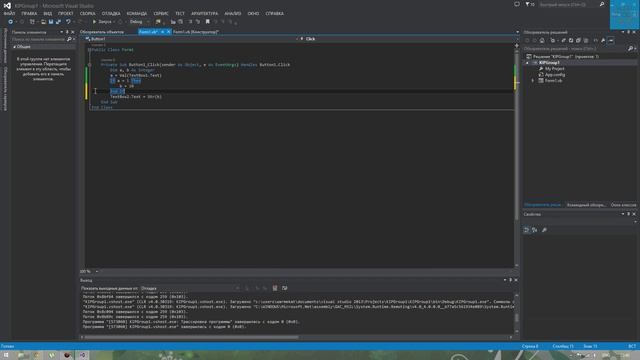Pin the Панель элементов panel
Screen dimensions: 640x360
pos(67,32)
